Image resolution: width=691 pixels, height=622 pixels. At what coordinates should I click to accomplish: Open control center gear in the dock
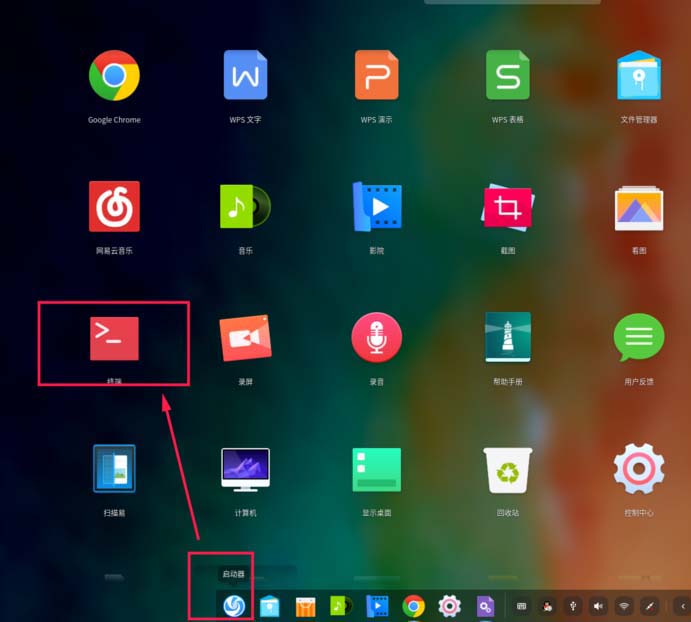coord(449,606)
